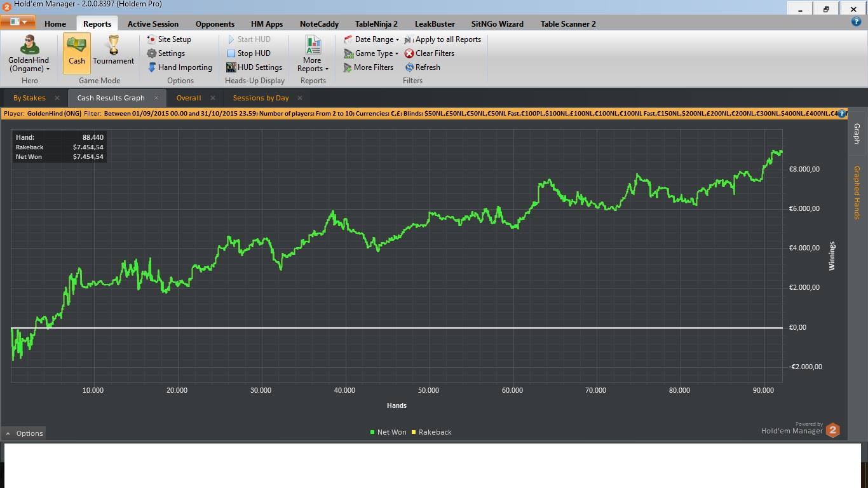Open Hand Importing option
Screen dimensions: 868x488
pos(180,67)
